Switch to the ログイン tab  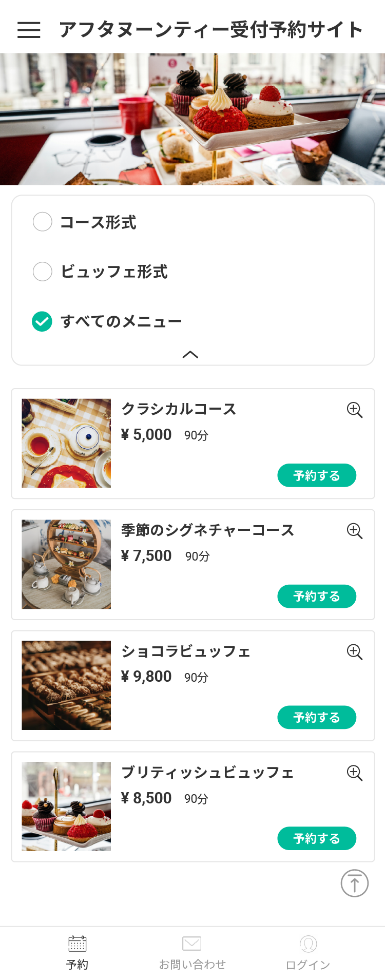pos(308,953)
